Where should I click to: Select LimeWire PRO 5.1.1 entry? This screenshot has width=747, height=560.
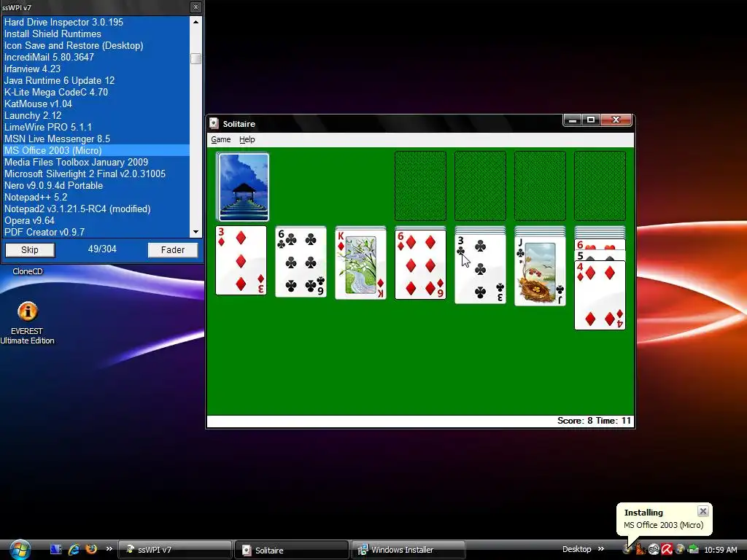(x=96, y=127)
